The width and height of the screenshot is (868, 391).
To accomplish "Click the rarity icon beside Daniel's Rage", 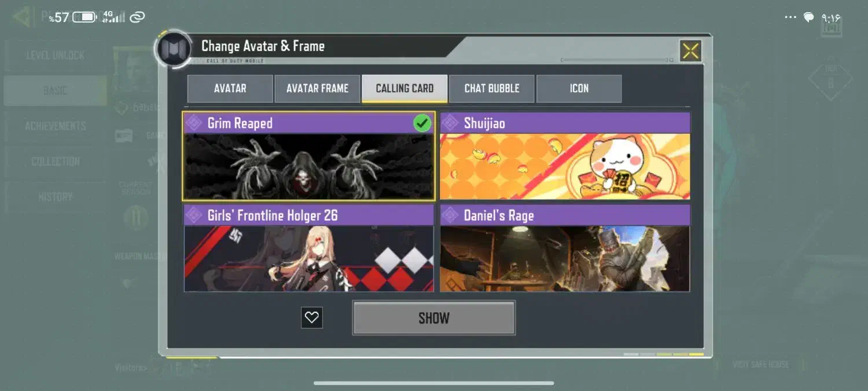I will (x=450, y=215).
